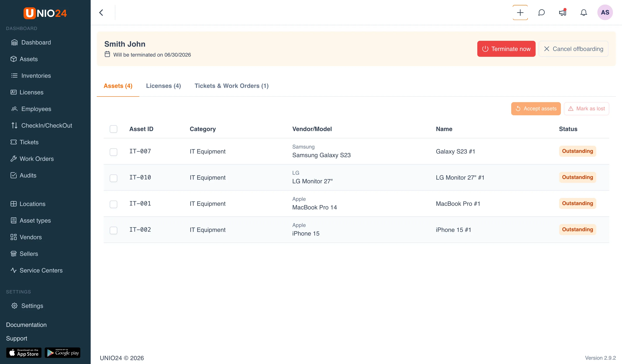Screen dimensions: 622x364
Task: Open the AS user avatar menu
Action: coord(605,12)
